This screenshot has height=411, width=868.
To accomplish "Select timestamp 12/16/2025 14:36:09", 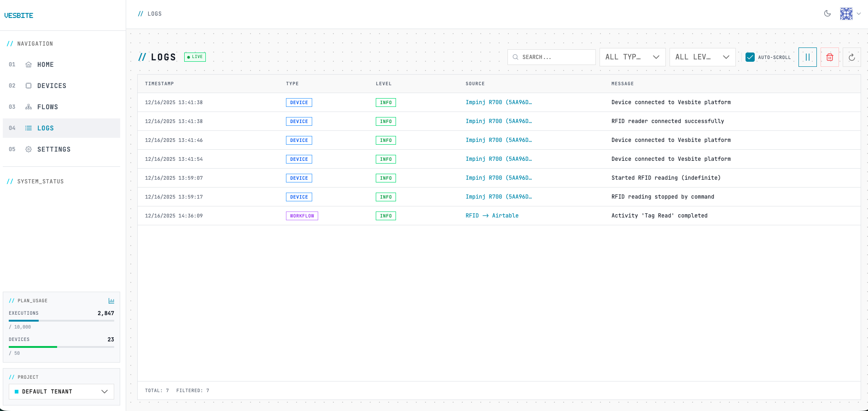I will tap(174, 216).
